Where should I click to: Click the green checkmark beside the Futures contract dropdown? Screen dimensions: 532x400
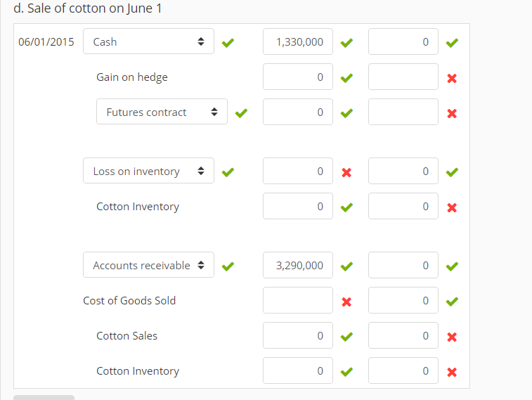[241, 113]
